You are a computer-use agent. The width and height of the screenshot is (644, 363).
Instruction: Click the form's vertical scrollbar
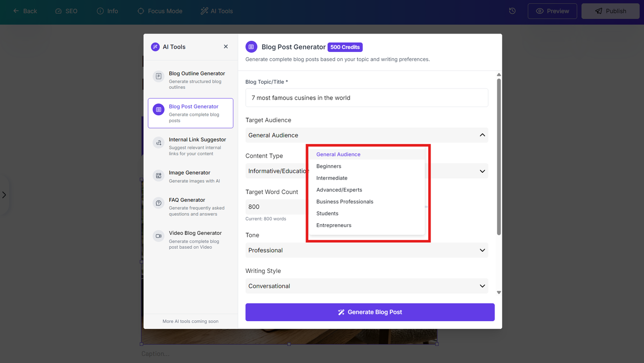click(x=499, y=156)
